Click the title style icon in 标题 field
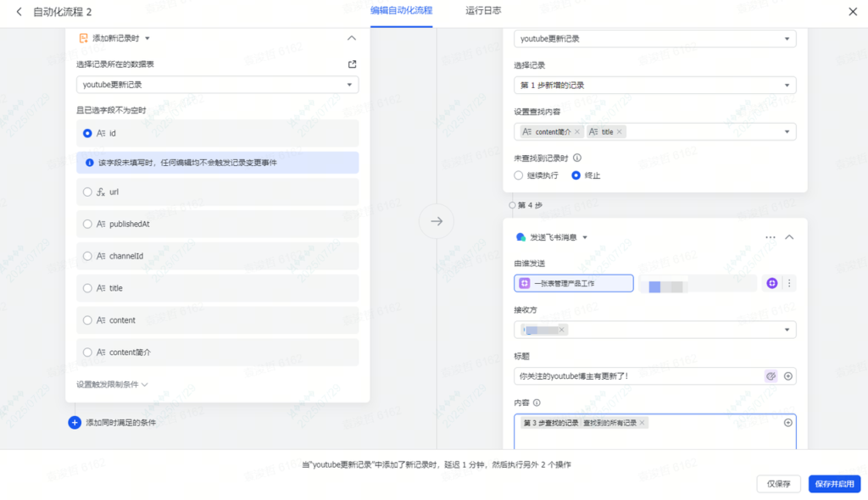 (x=771, y=376)
